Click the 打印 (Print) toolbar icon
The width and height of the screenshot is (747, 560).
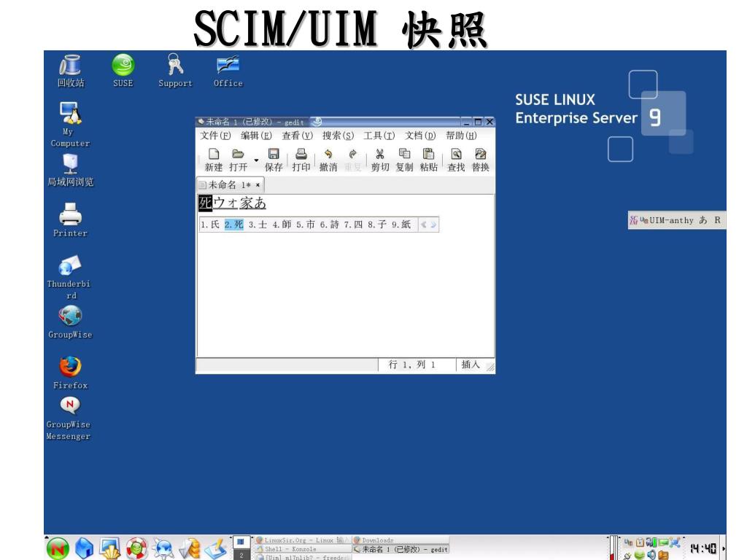pyautogui.click(x=301, y=160)
